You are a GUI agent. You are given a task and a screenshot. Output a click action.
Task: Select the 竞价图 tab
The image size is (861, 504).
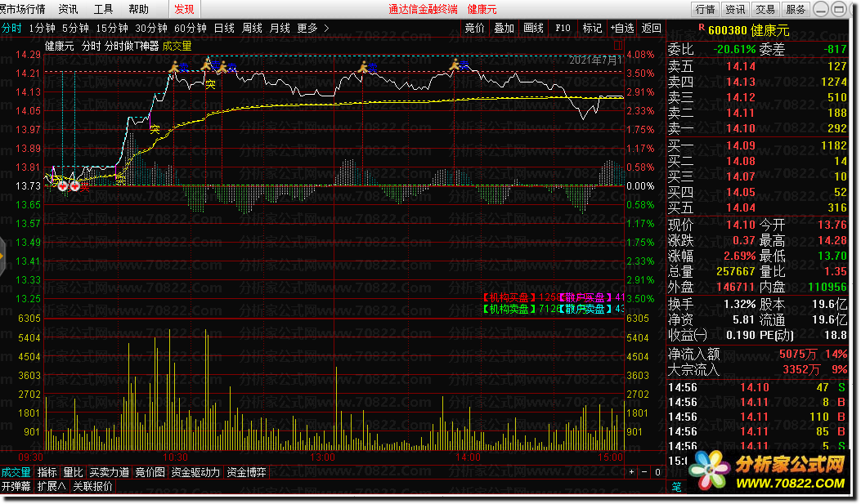pyautogui.click(x=150, y=472)
